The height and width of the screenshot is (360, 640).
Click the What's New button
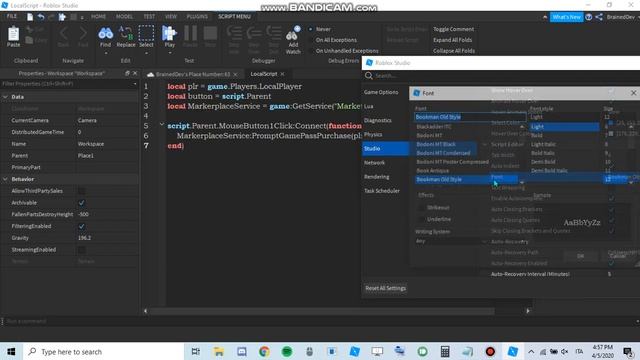(x=567, y=17)
